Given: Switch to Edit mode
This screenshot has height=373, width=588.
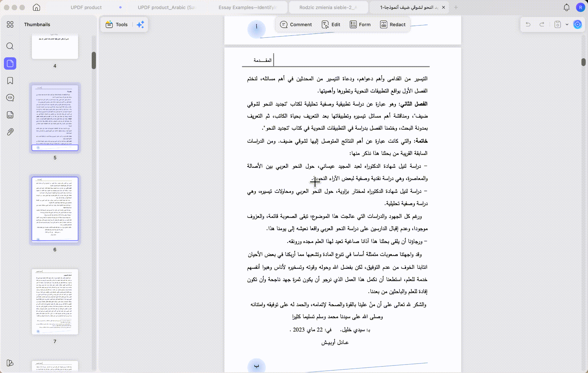Looking at the screenshot, I should point(331,24).
